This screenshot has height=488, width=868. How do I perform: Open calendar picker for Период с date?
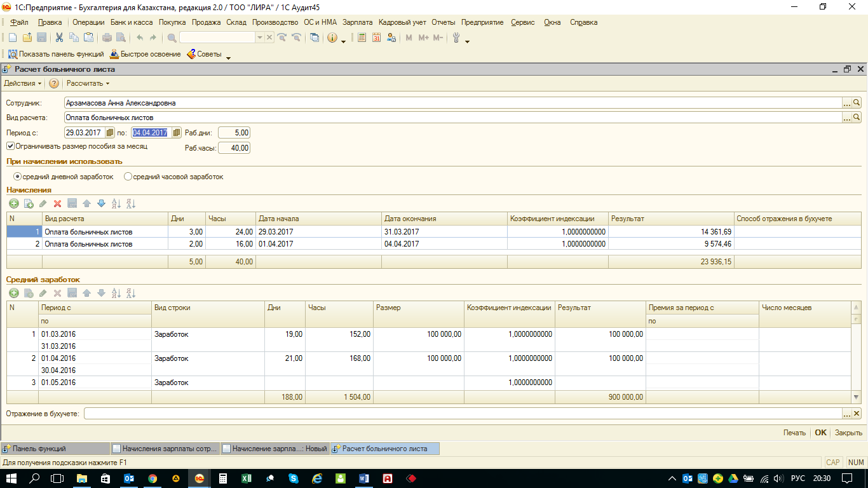tap(110, 133)
